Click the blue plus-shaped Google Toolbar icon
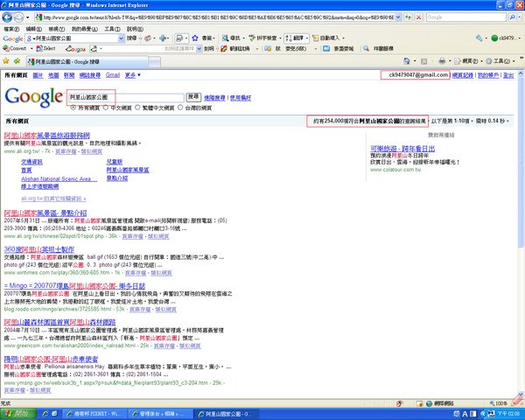The image size is (525, 420). coord(163,38)
